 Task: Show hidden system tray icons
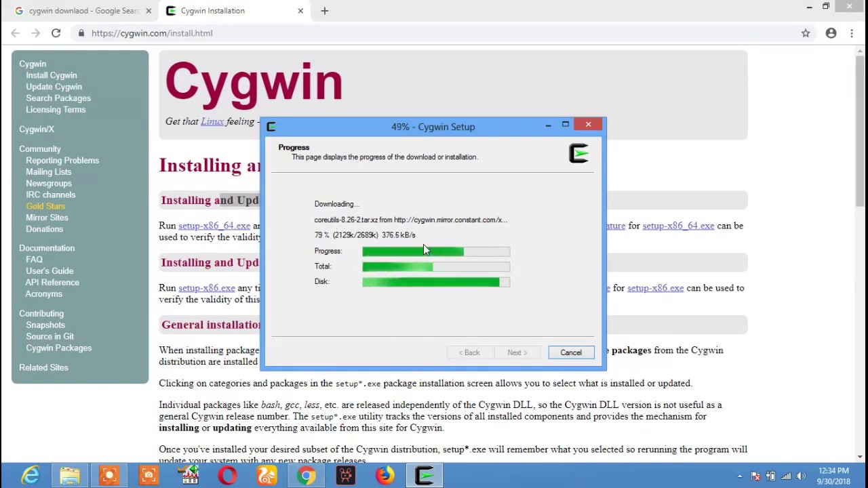(740, 476)
